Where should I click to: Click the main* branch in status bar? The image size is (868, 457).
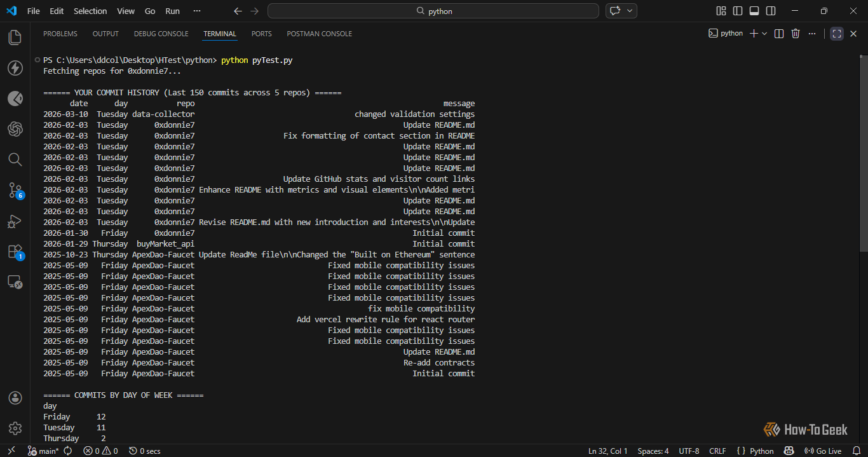44,451
